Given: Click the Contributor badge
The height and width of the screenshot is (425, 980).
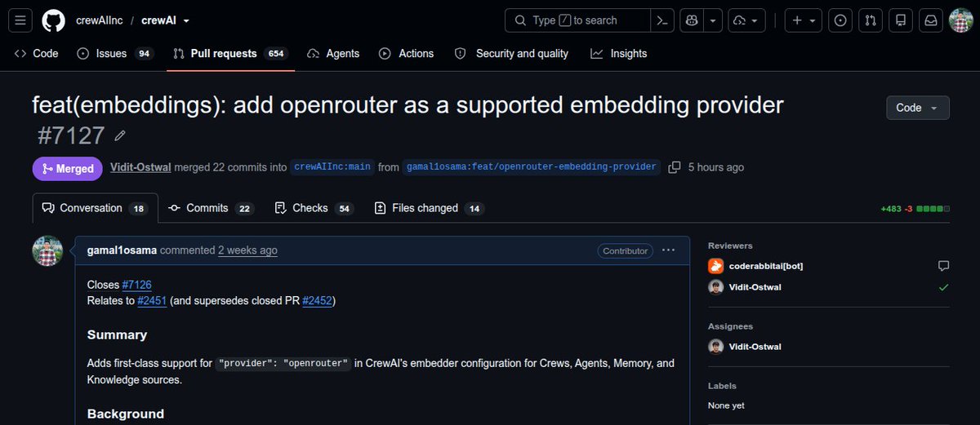Looking at the screenshot, I should [x=625, y=250].
